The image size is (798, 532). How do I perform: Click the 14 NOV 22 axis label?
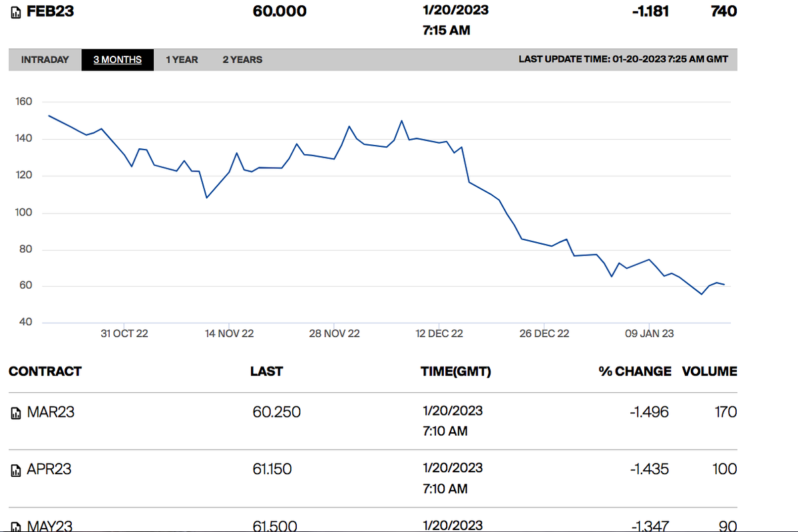click(229, 334)
